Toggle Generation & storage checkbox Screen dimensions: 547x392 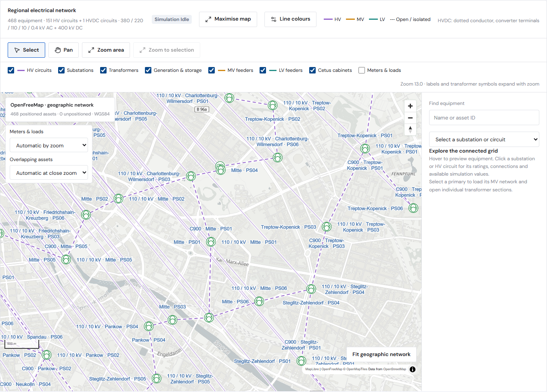[x=148, y=70]
